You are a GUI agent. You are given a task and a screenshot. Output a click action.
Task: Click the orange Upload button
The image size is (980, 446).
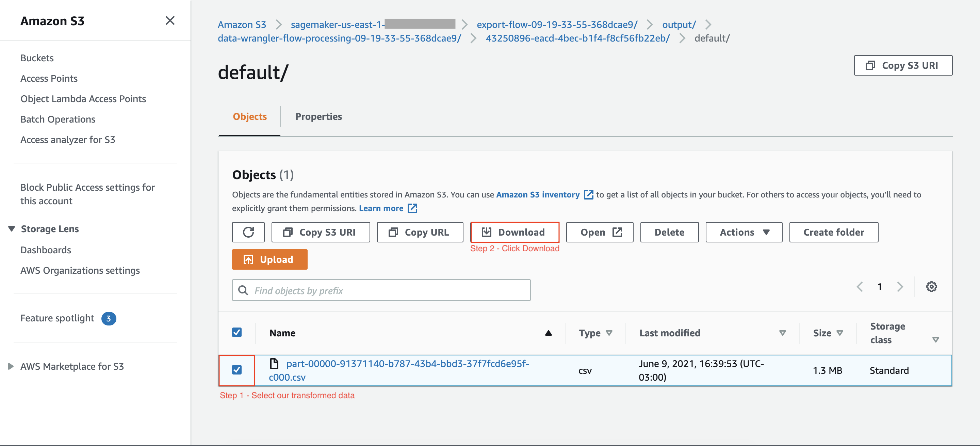pyautogui.click(x=270, y=259)
